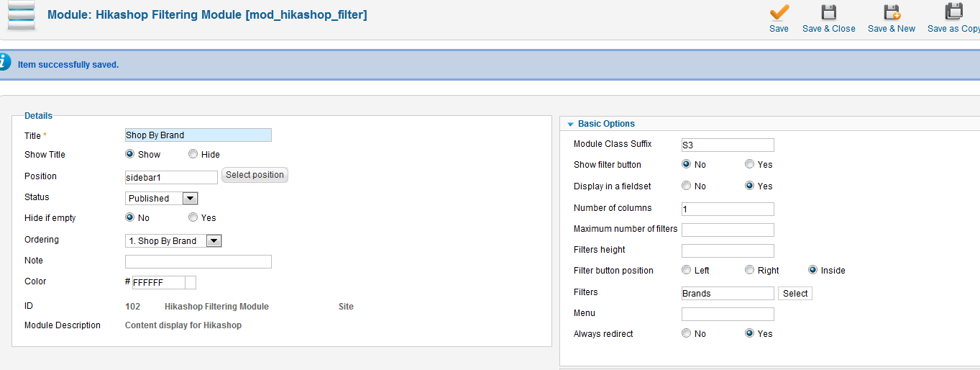This screenshot has width=980, height=370.
Task: Set Filter button position to Left
Action: click(x=686, y=270)
